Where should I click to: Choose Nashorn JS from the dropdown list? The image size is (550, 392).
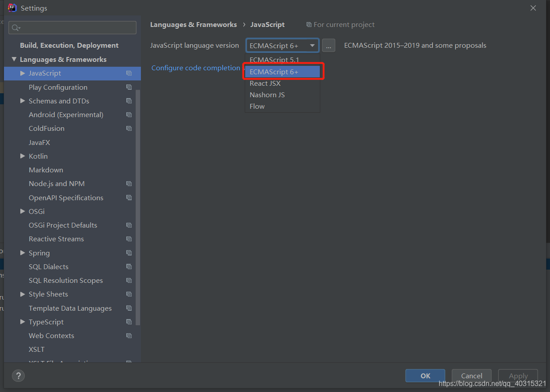(x=282, y=95)
